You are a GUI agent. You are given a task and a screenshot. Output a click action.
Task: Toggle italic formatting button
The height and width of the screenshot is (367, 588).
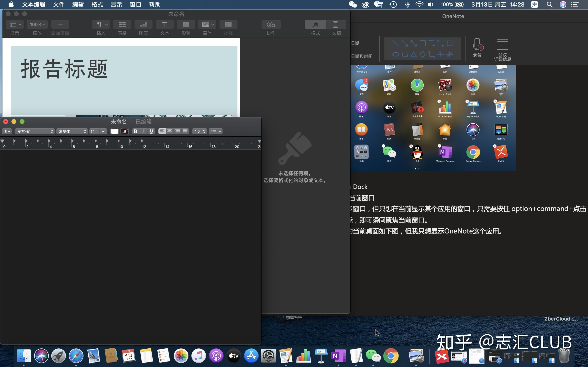(x=144, y=131)
